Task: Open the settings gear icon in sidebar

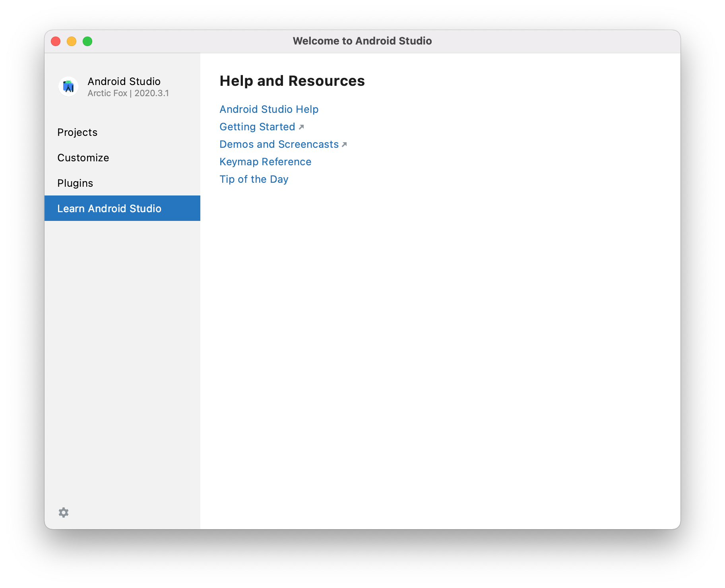Action: click(64, 513)
